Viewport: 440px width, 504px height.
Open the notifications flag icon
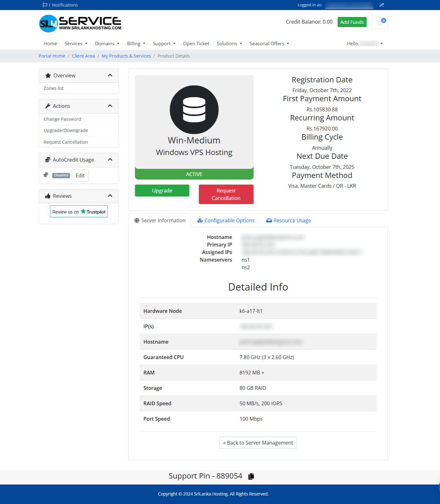(x=45, y=5)
